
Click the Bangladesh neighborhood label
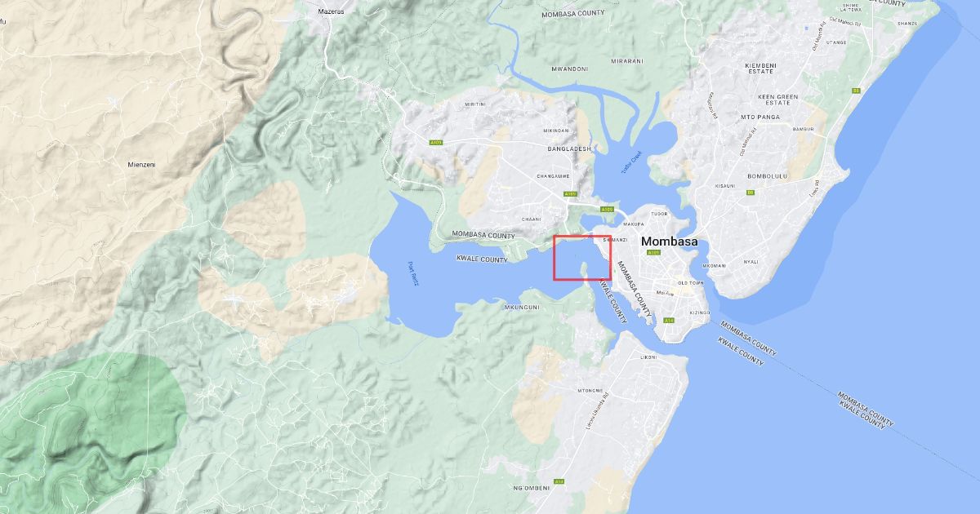click(x=570, y=148)
